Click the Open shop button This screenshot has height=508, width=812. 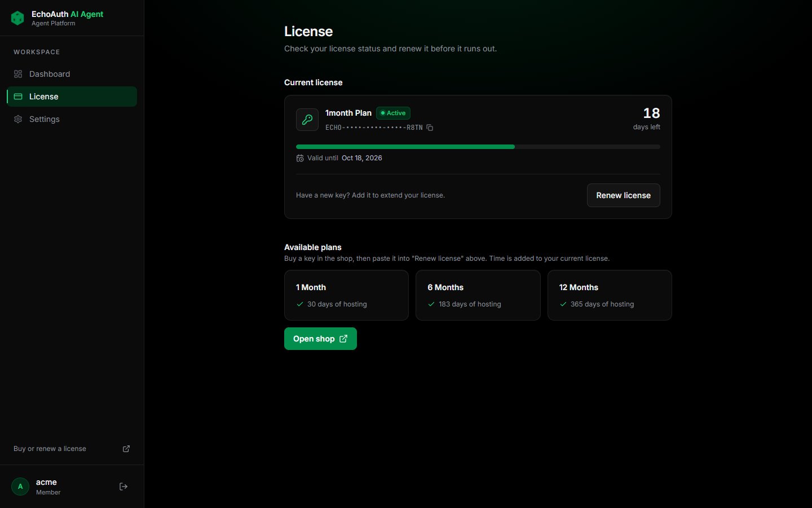[x=320, y=339]
